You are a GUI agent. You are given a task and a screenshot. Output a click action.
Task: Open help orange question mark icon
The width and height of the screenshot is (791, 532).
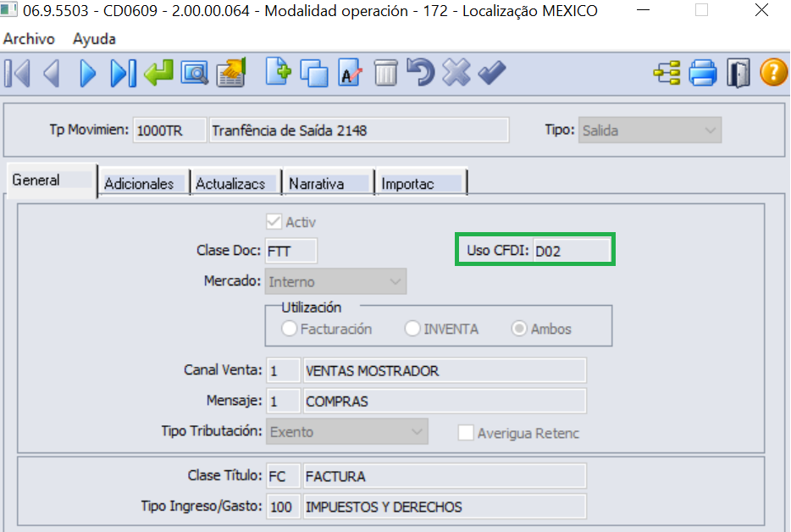click(774, 73)
